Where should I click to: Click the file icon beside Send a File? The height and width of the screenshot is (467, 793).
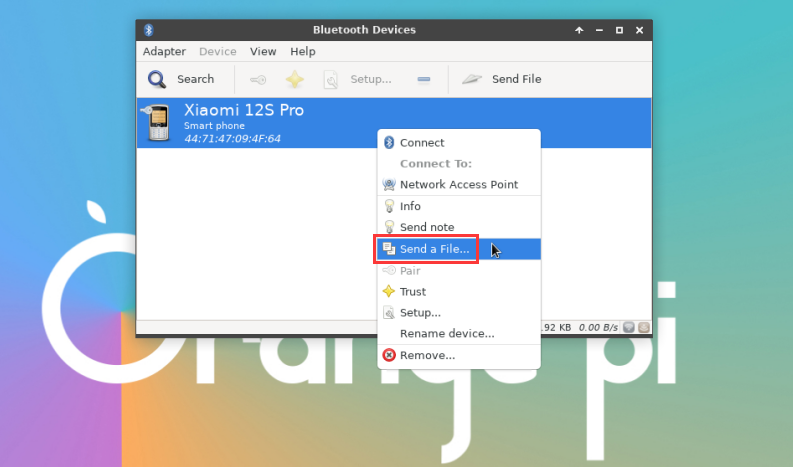[x=389, y=248]
